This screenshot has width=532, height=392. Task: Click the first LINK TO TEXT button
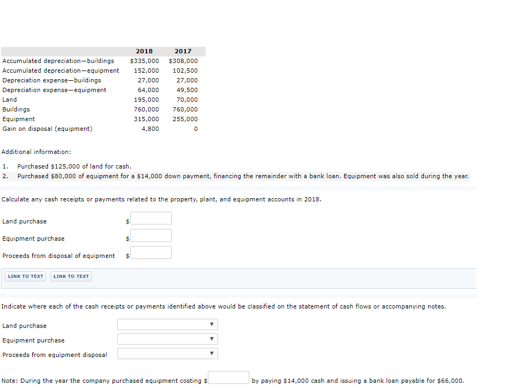click(25, 276)
